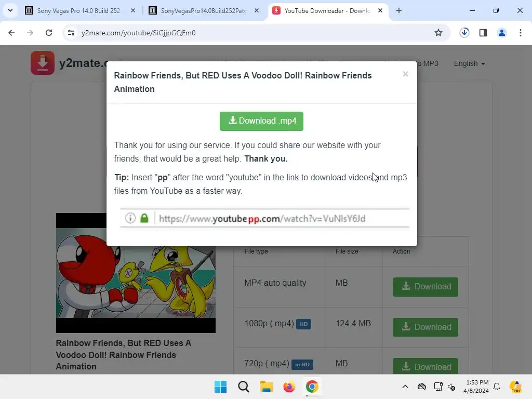
Task: Click the video title below the thumbnail
Action: pyautogui.click(x=124, y=355)
